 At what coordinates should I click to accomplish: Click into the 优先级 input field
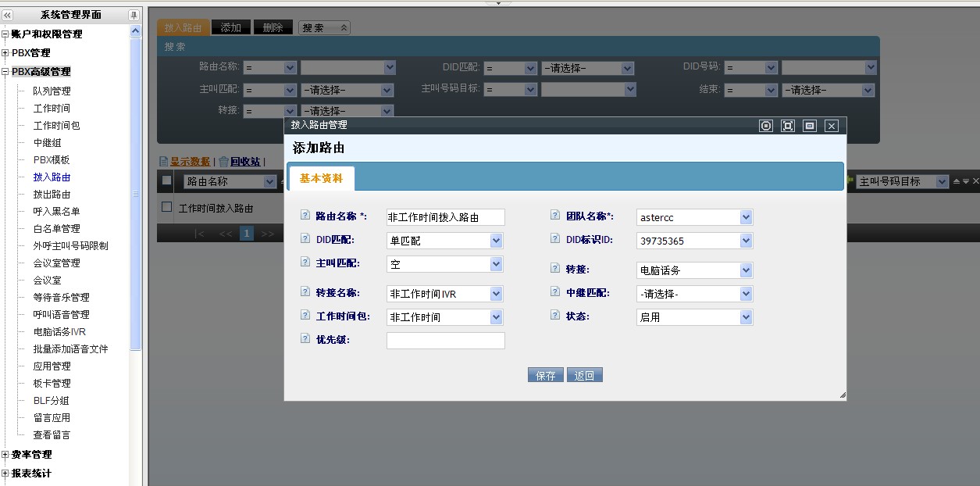click(445, 341)
